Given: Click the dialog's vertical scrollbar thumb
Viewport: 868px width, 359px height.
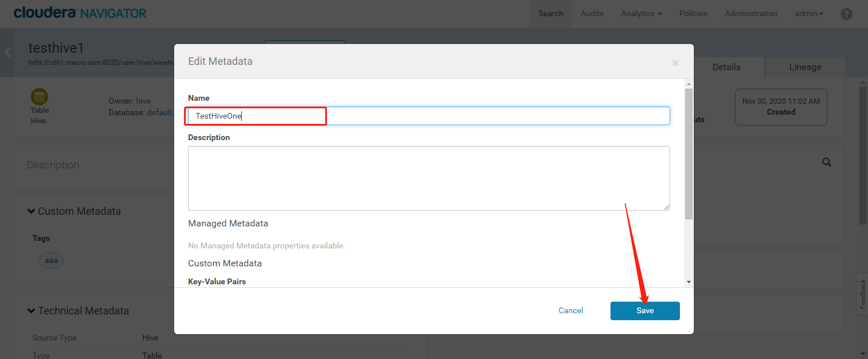Looking at the screenshot, I should point(689,153).
